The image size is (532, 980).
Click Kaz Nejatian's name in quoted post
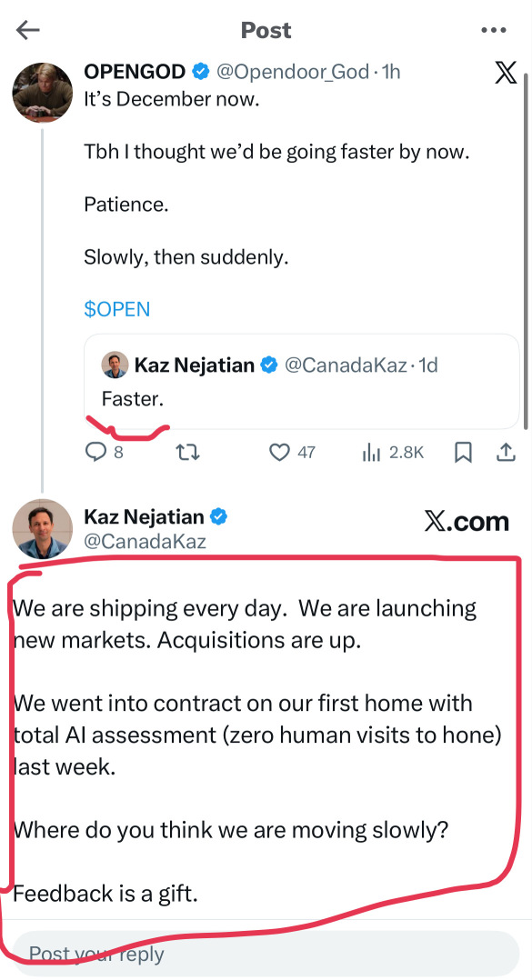pos(195,365)
